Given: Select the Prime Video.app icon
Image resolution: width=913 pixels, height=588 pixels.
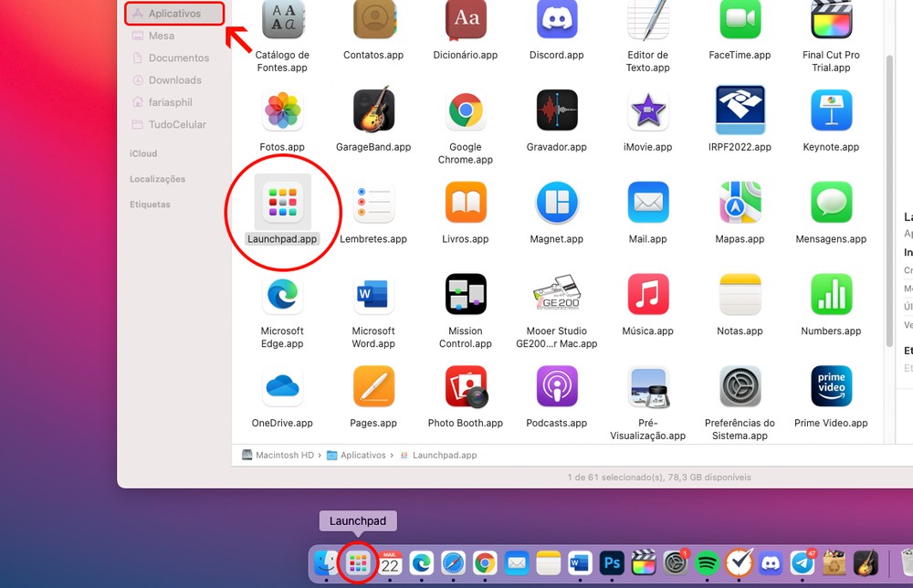Looking at the screenshot, I should click(831, 386).
